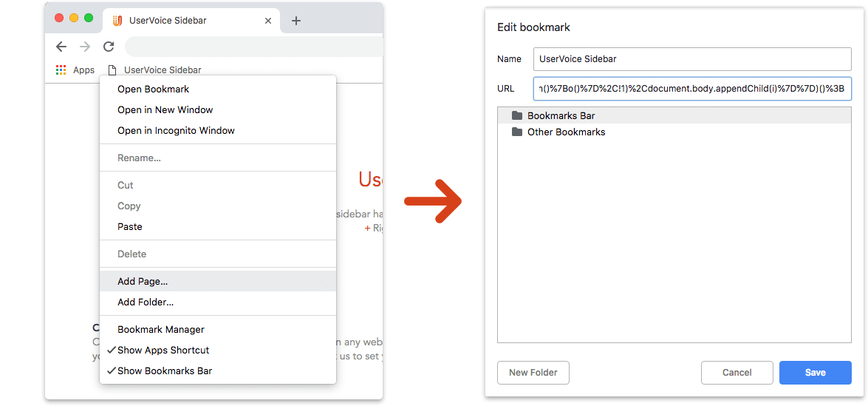Click the browser forward arrow

pyautogui.click(x=85, y=47)
